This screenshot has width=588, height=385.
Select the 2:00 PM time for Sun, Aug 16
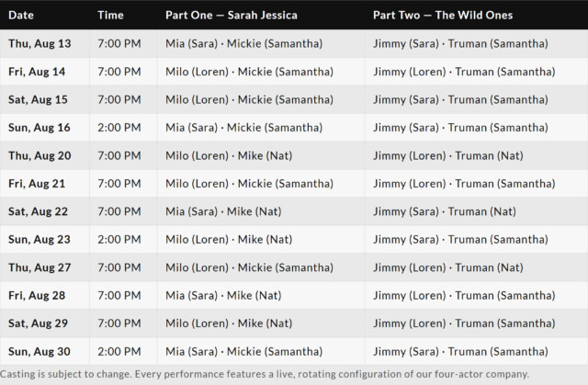point(119,128)
